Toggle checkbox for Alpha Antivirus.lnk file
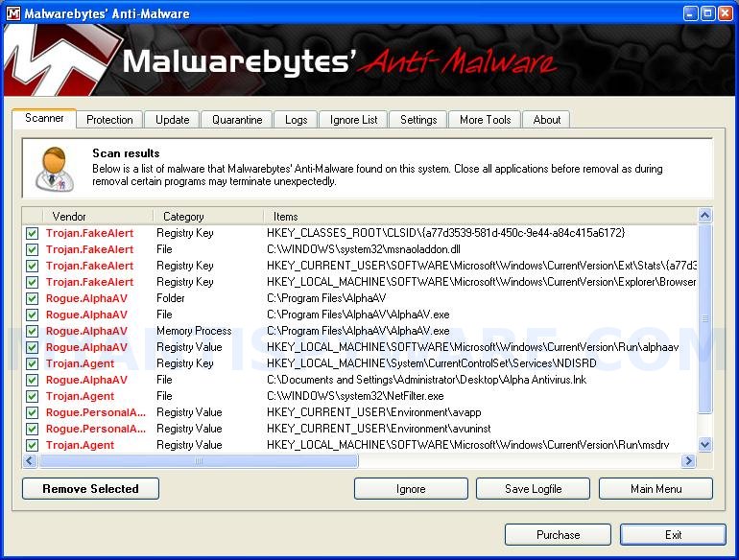The height and width of the screenshot is (560, 739). click(x=32, y=380)
